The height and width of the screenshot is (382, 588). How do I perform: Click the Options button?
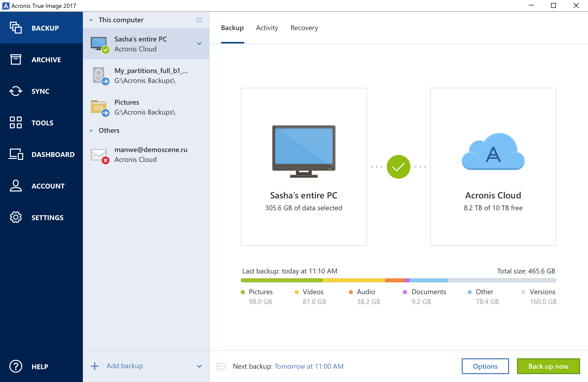coord(485,366)
